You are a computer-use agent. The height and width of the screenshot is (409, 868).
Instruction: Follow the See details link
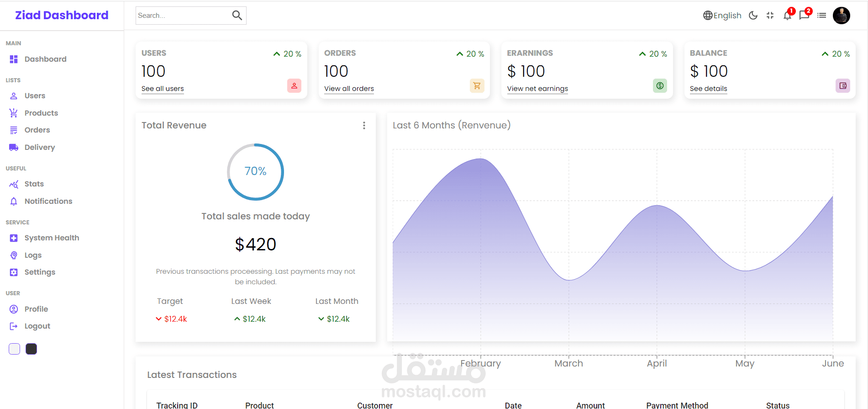click(708, 89)
